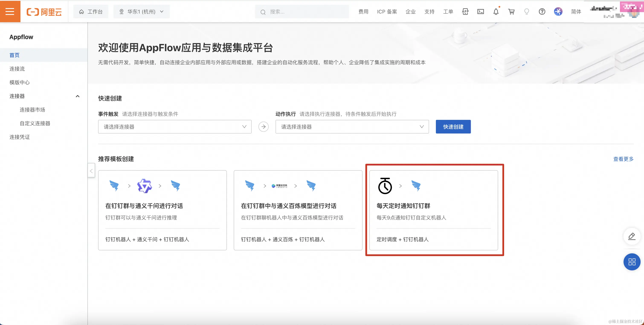Collapse the left sidebar panel handle
This screenshot has height=325, width=644.
click(91, 171)
